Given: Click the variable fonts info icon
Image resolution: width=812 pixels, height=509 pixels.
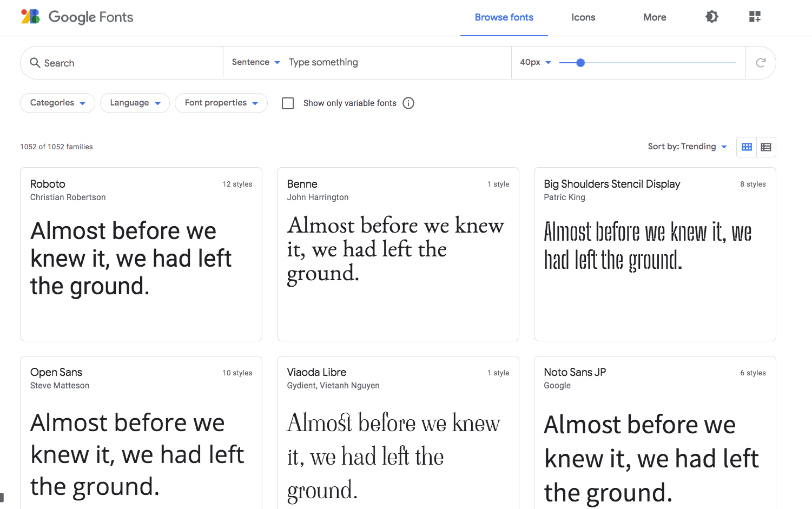Looking at the screenshot, I should point(408,103).
